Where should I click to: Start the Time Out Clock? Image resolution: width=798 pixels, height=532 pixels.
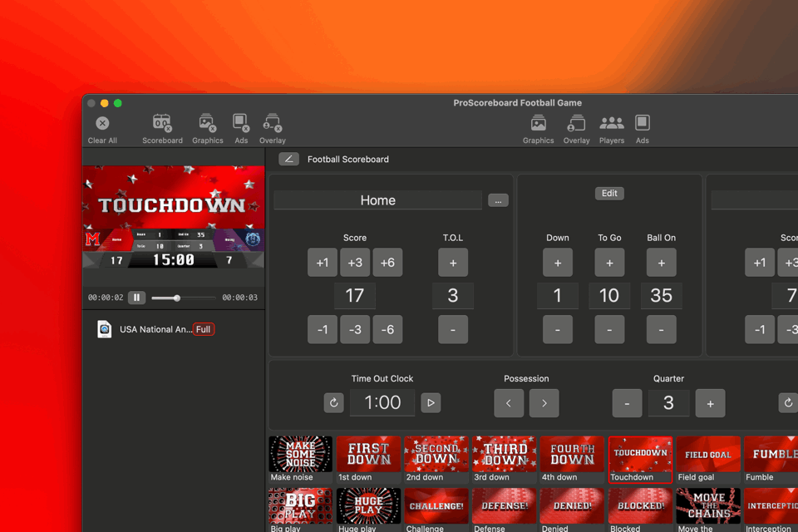click(x=431, y=403)
